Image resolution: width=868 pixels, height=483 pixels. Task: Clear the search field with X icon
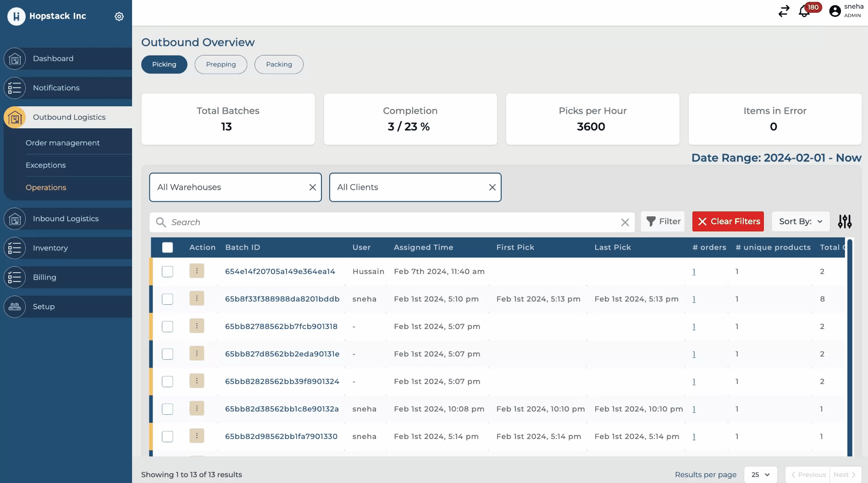(x=625, y=222)
